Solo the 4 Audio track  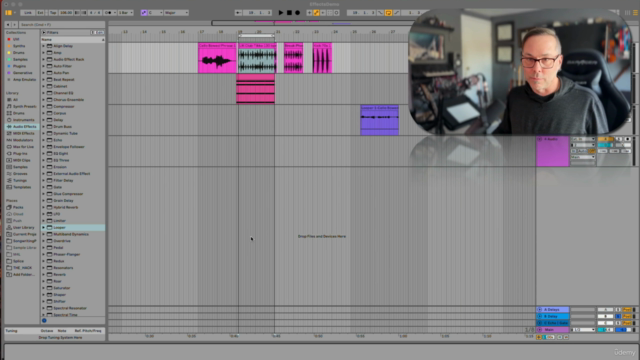pyautogui.click(x=619, y=139)
